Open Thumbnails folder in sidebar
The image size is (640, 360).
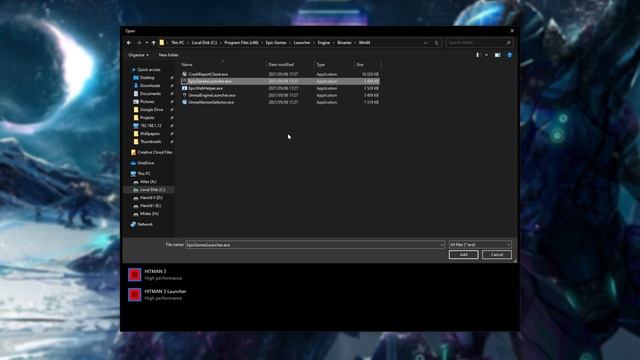151,142
